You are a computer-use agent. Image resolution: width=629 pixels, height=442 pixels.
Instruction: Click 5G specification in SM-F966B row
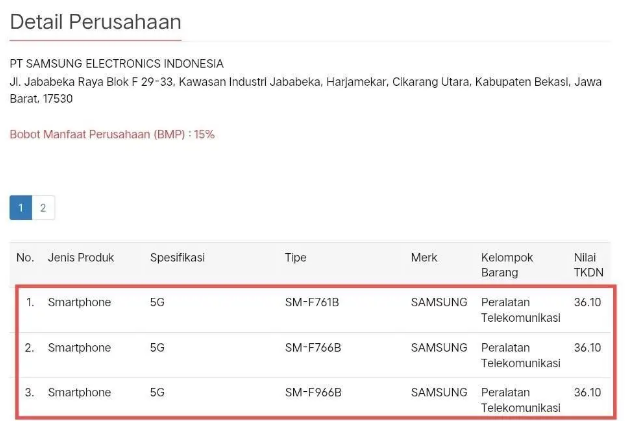[x=157, y=393]
